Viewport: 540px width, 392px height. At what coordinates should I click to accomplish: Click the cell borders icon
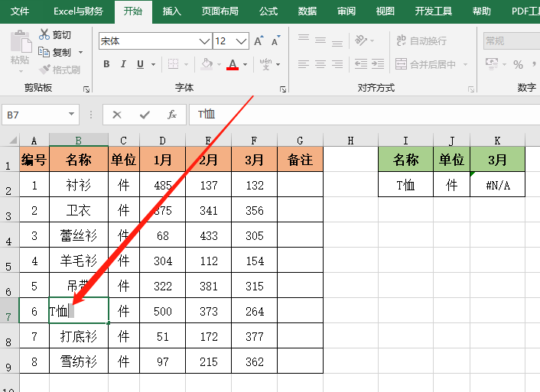tap(173, 64)
